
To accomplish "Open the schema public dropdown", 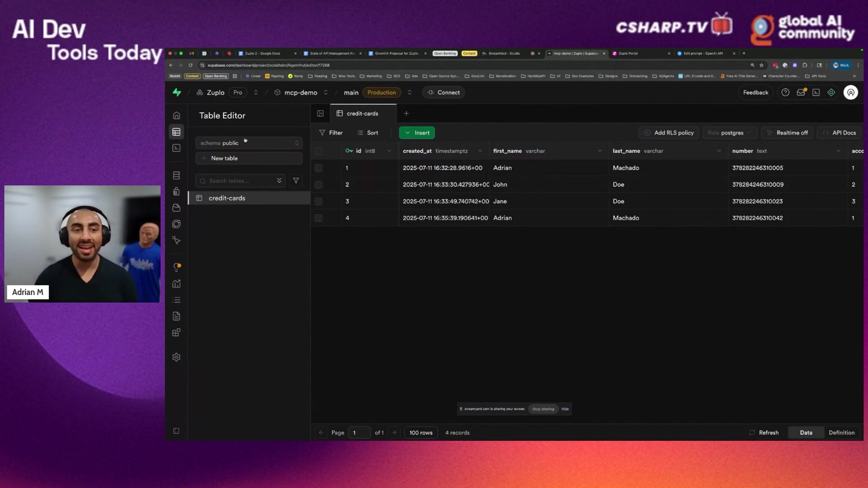I will pyautogui.click(x=249, y=143).
